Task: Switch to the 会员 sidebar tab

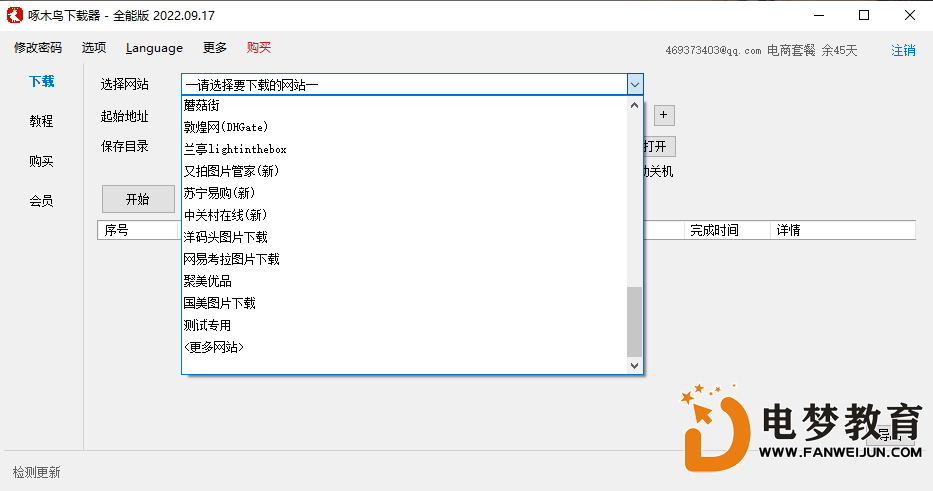Action: tap(42, 201)
